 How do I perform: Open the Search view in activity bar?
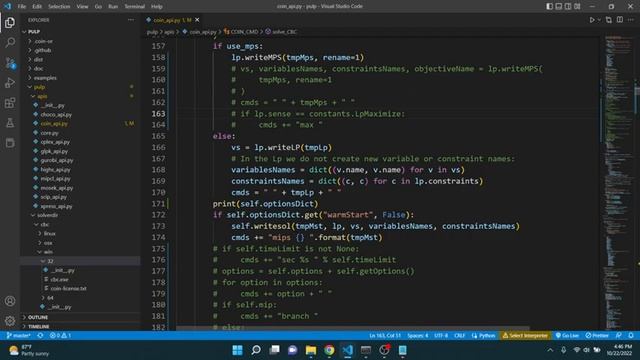coord(10,42)
